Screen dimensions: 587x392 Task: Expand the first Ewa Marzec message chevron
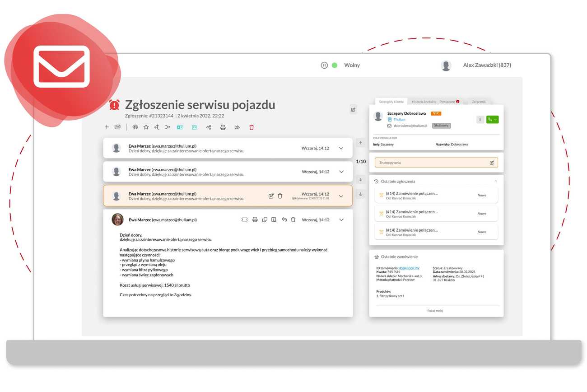pyautogui.click(x=341, y=148)
